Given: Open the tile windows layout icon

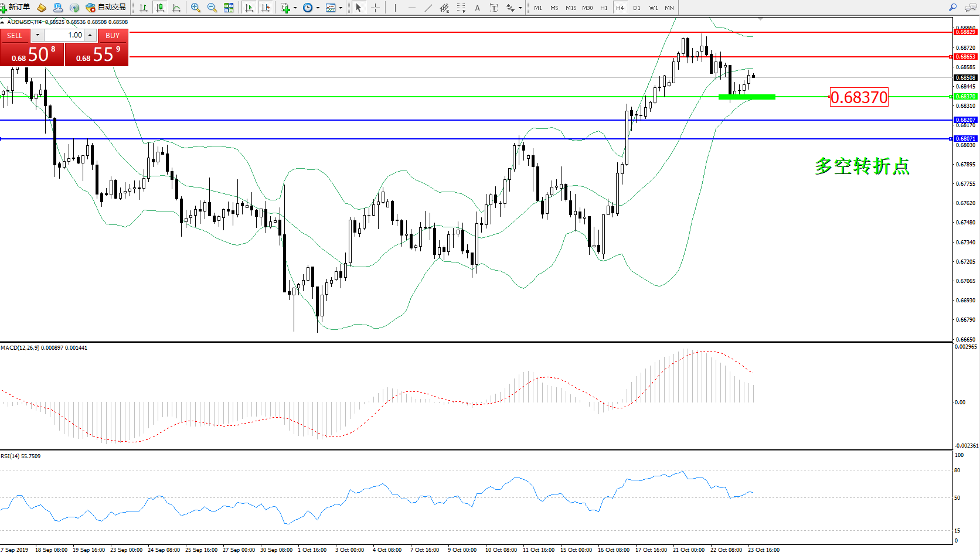Looking at the screenshot, I should (x=229, y=8).
